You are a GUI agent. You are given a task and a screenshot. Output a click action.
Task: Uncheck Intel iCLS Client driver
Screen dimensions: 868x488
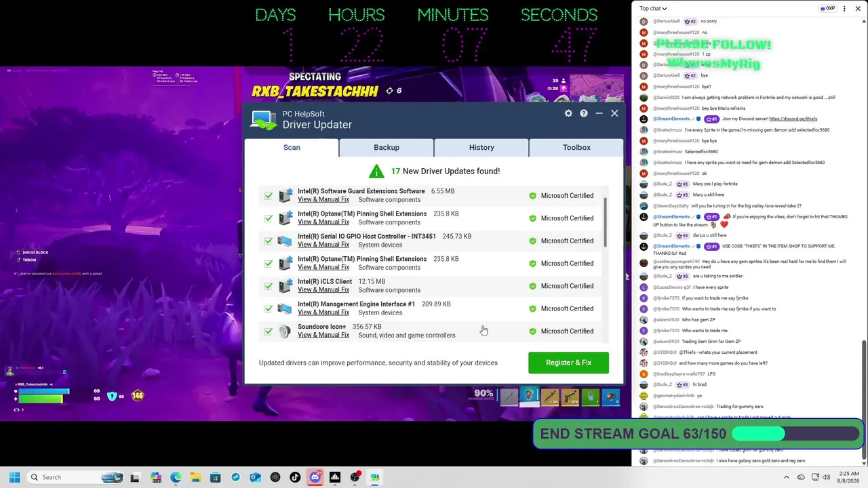pyautogui.click(x=269, y=286)
